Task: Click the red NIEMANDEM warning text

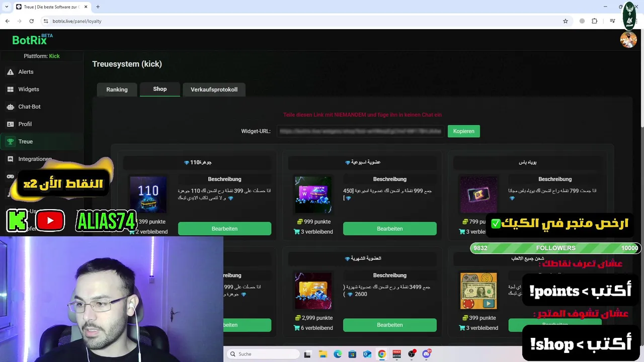Action: (x=362, y=115)
